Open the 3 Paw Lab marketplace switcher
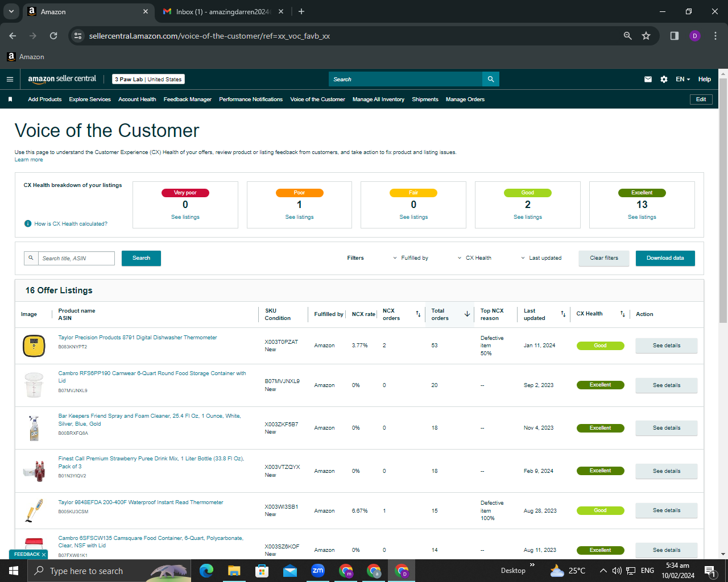Viewport: 728px width, 582px height. pos(148,80)
